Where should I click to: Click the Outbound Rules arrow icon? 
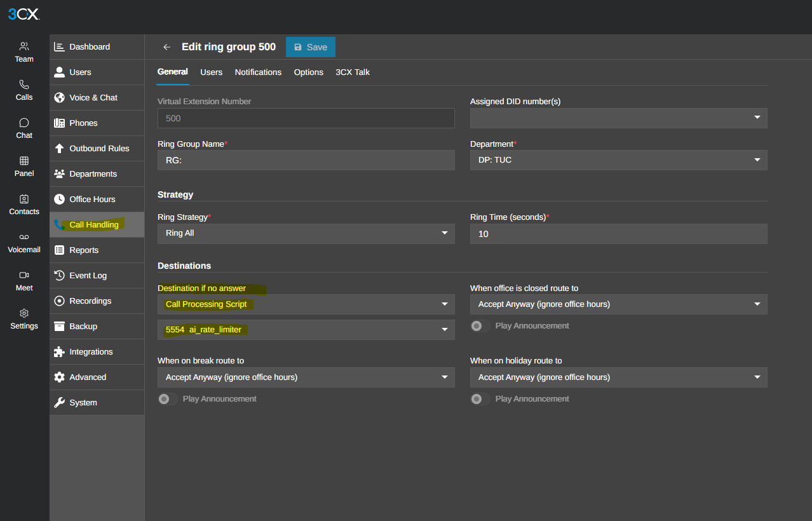click(x=60, y=148)
